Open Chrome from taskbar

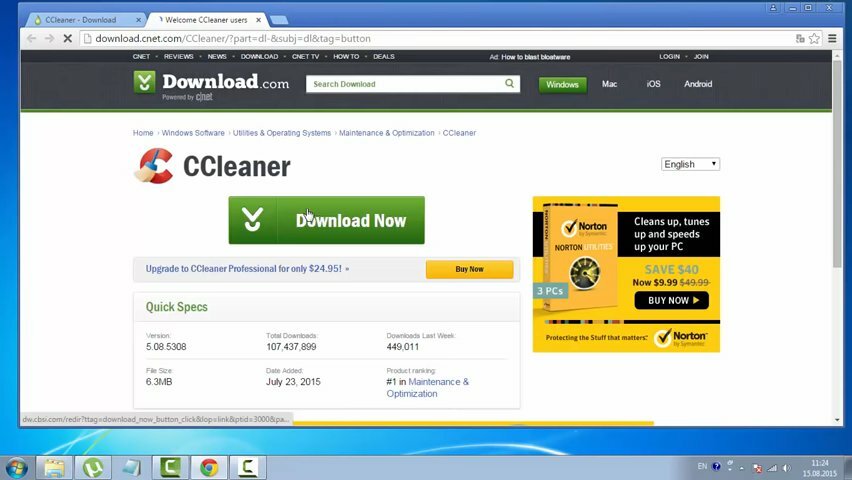[209, 467]
